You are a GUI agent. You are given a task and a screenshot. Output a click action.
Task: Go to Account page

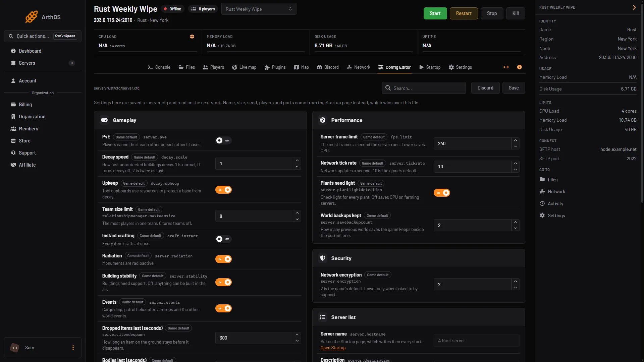coord(43,81)
